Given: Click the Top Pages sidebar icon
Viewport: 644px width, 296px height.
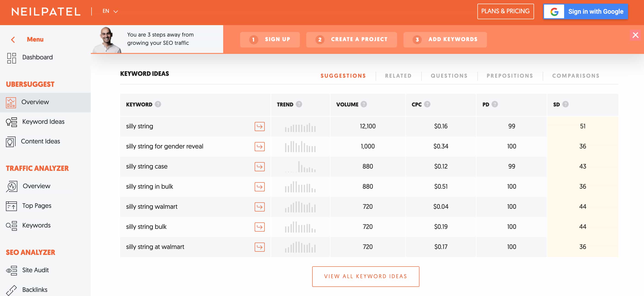Looking at the screenshot, I should pos(11,206).
